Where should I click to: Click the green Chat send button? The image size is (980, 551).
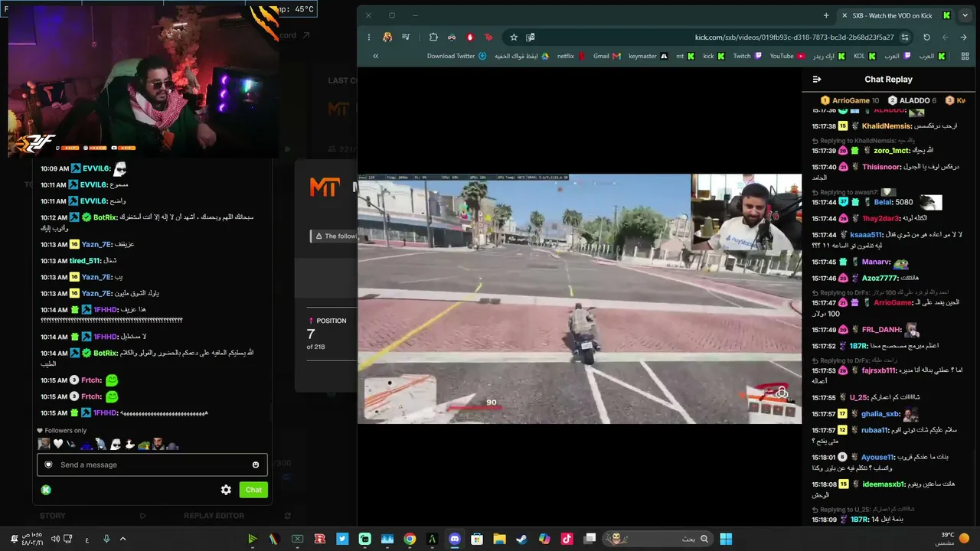pos(253,490)
